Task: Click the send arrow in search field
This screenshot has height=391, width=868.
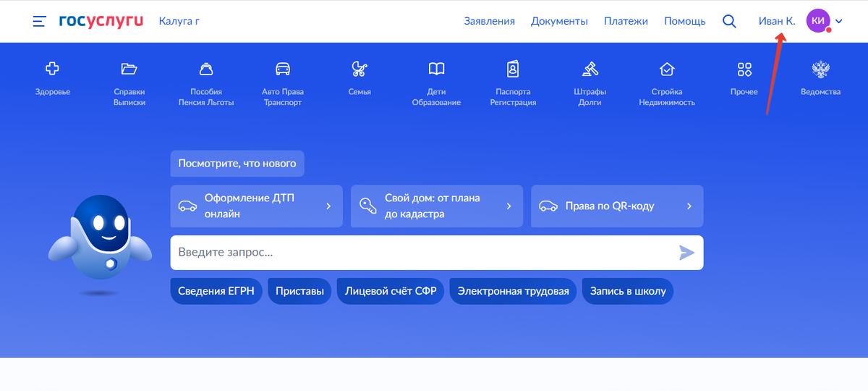Action: 686,253
